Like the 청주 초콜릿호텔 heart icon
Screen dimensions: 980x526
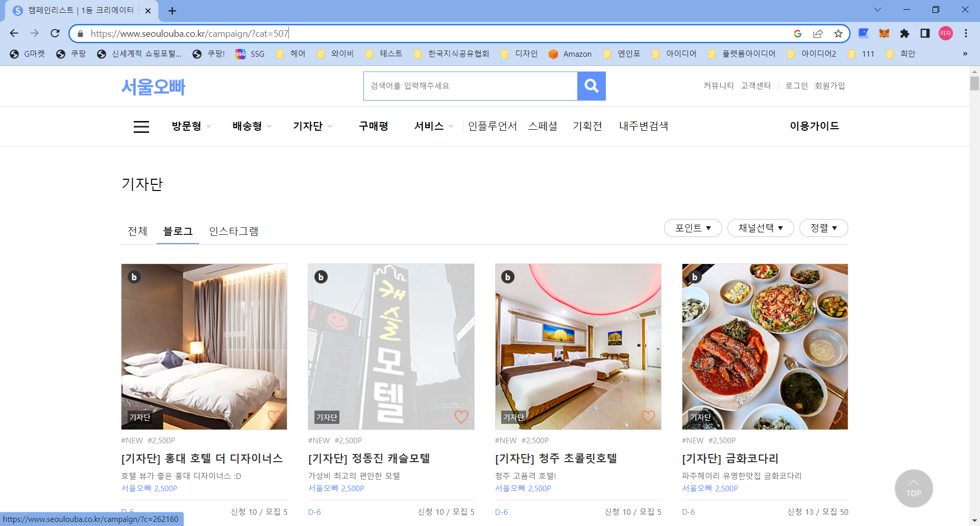[648, 417]
